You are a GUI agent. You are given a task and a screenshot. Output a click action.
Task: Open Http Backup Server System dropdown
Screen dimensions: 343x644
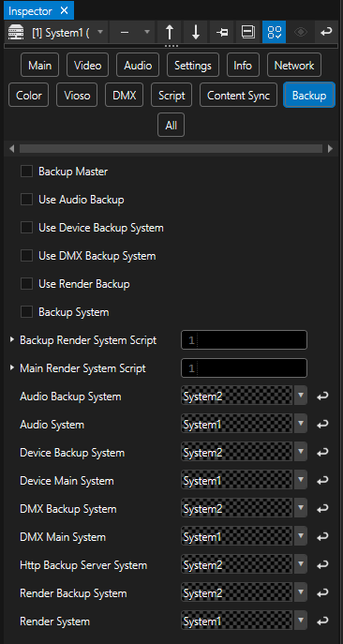pyautogui.click(x=301, y=564)
